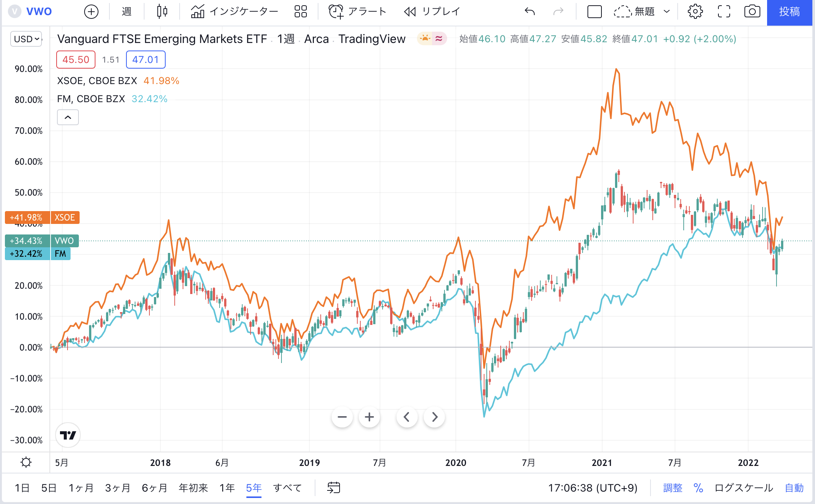
Task: Open the candlestick chart style menu
Action: click(x=162, y=12)
